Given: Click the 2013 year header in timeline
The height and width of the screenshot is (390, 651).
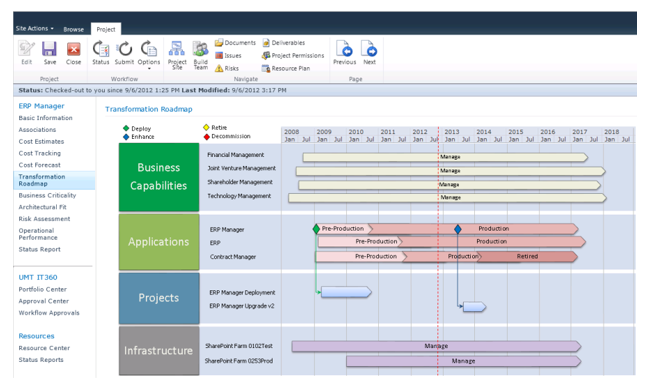Looking at the screenshot, I should click(x=452, y=132).
